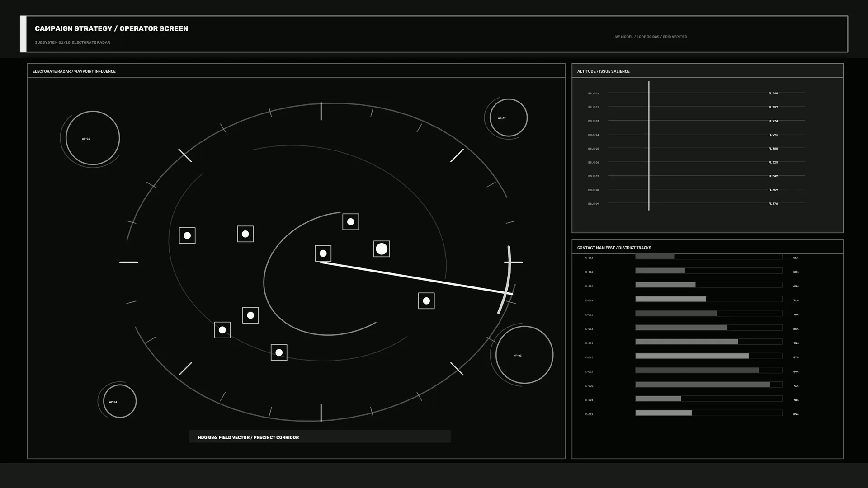Click the vertical cursor in the Altitude panel

(649, 146)
